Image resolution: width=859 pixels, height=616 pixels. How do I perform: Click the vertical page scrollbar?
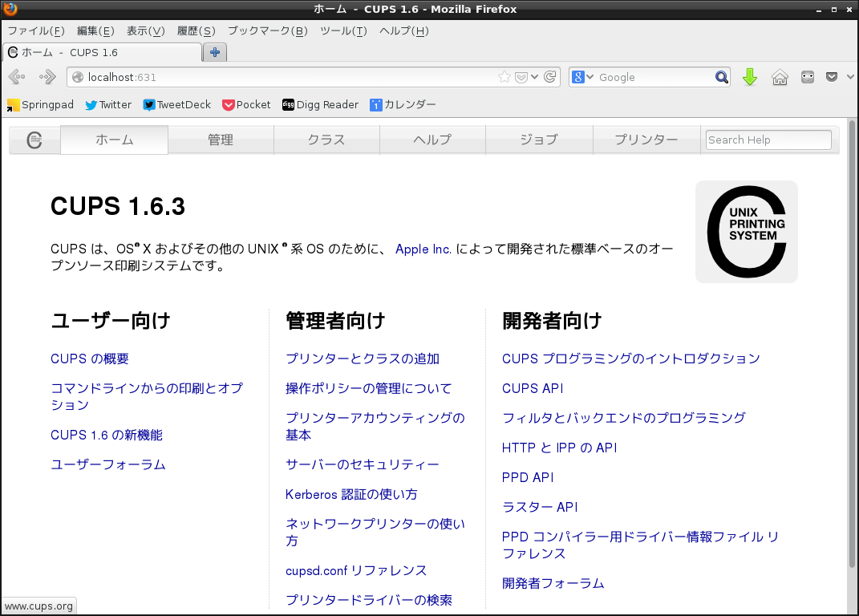pos(852,343)
